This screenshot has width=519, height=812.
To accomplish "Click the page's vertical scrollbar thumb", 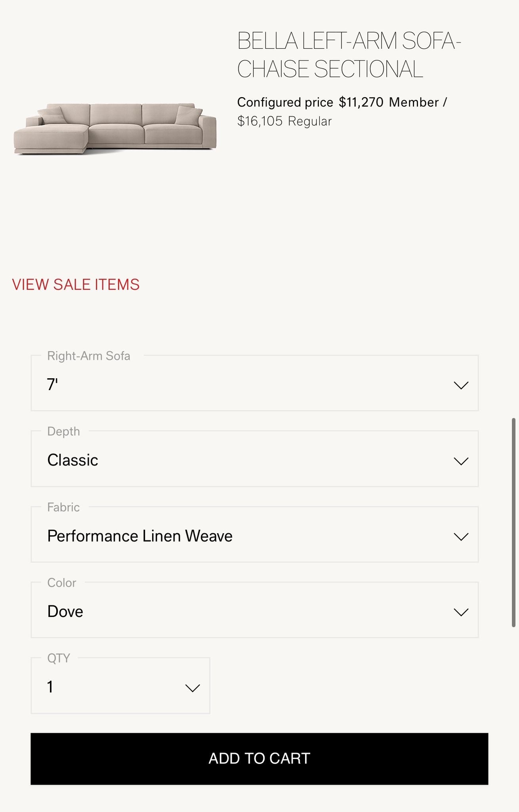I will click(x=513, y=522).
